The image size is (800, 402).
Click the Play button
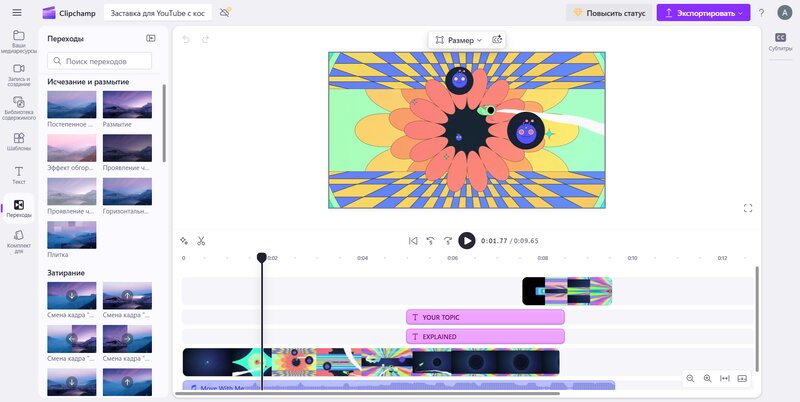coord(466,241)
